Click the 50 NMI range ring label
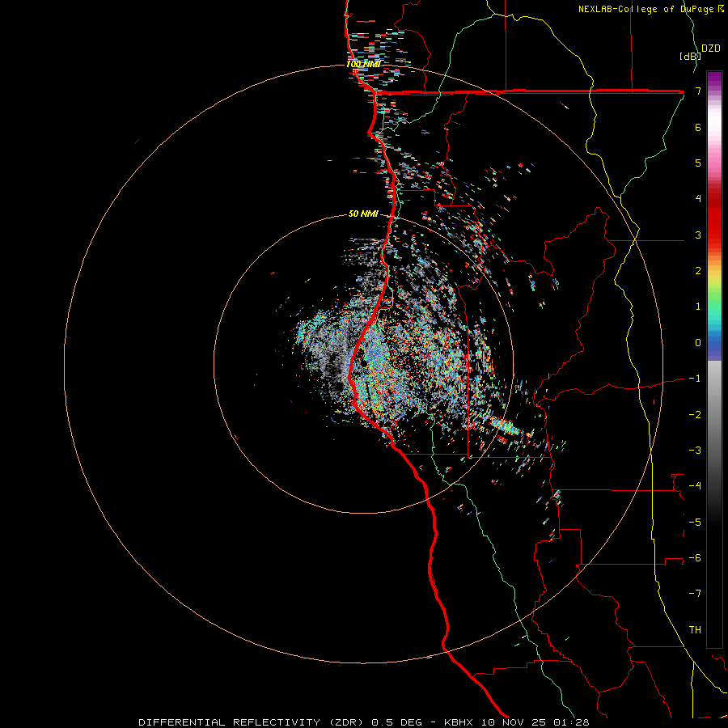The width and height of the screenshot is (728, 728). [363, 214]
